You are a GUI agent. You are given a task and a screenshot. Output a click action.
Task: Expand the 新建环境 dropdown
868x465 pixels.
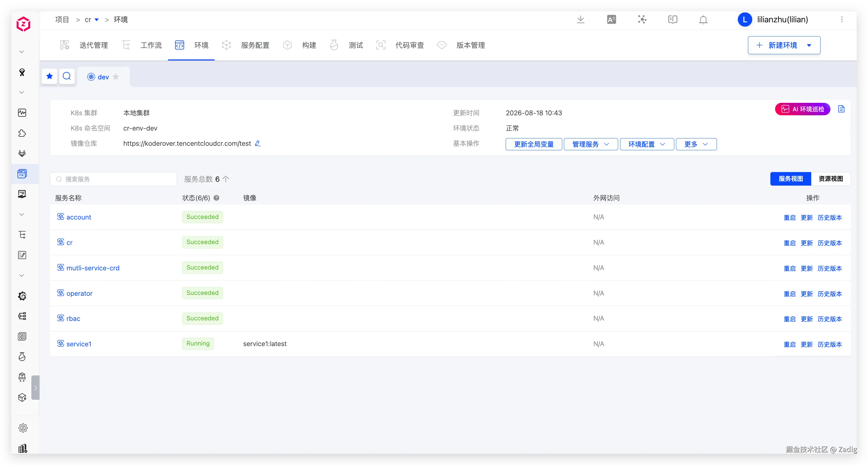pyautogui.click(x=809, y=45)
